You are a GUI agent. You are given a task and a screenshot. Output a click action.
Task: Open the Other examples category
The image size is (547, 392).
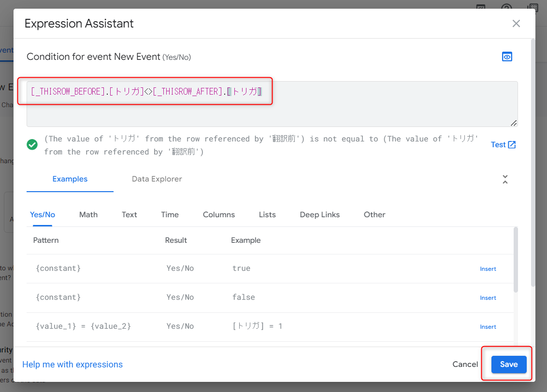374,214
